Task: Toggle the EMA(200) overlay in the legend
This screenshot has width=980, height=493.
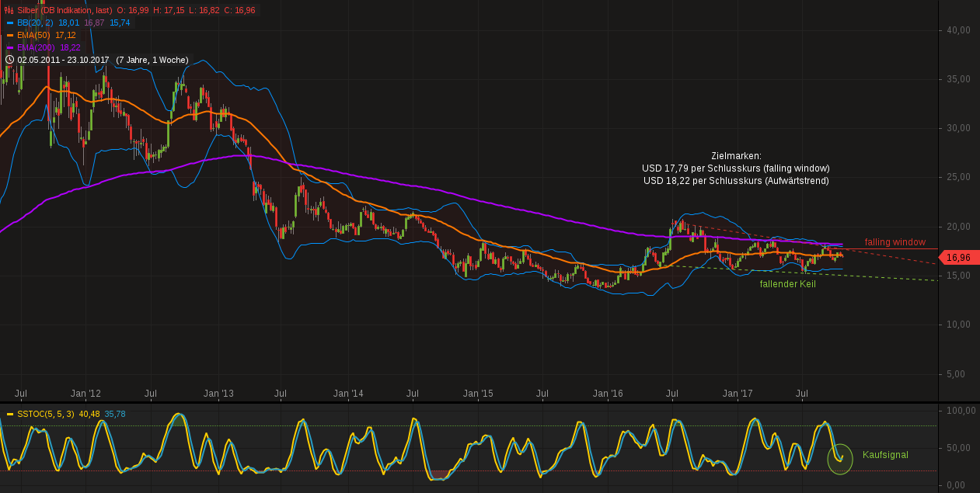Action: coord(35,47)
